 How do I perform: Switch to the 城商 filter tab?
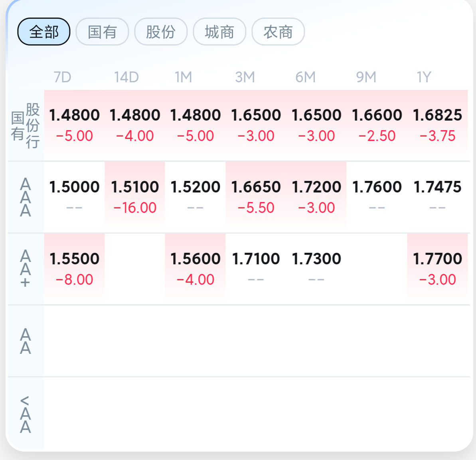(x=219, y=32)
